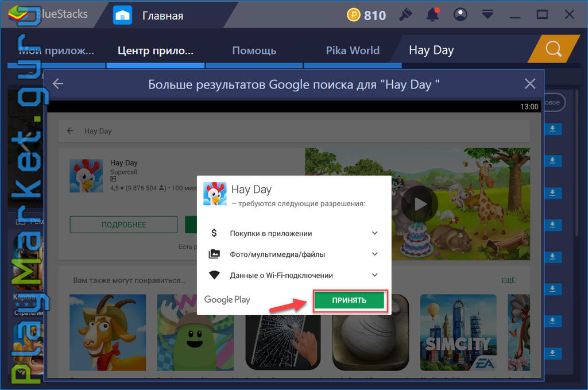
Task: Open the SimCity EA thumbnail
Action: [x=458, y=333]
